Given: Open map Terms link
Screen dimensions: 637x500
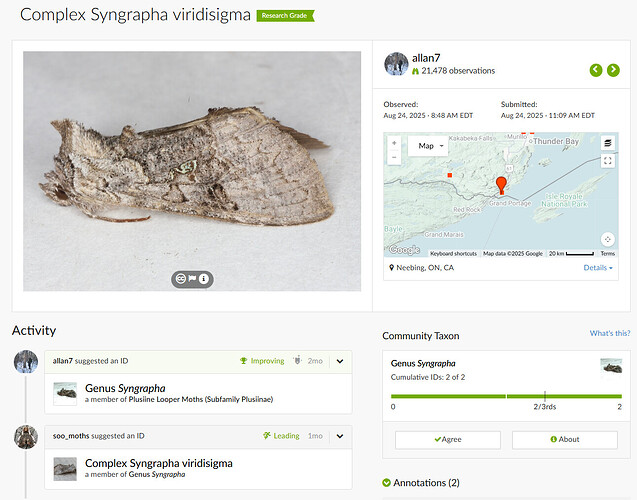Looking at the screenshot, I should click(608, 253).
